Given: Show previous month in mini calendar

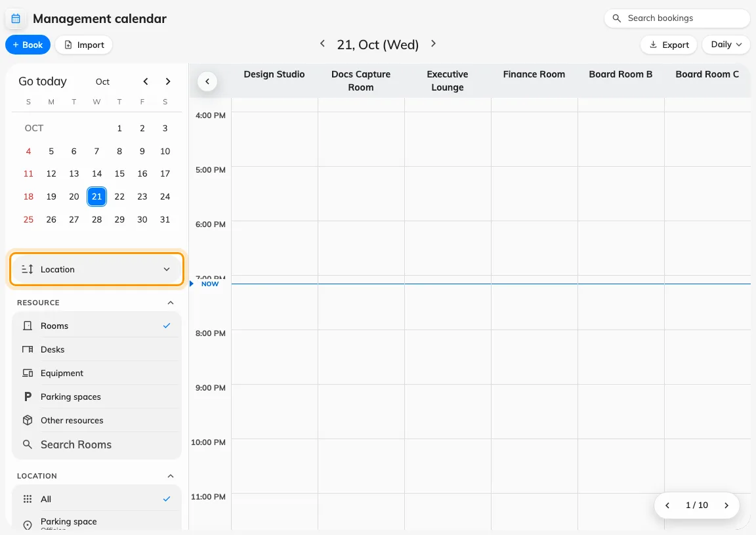Looking at the screenshot, I should pyautogui.click(x=146, y=81).
